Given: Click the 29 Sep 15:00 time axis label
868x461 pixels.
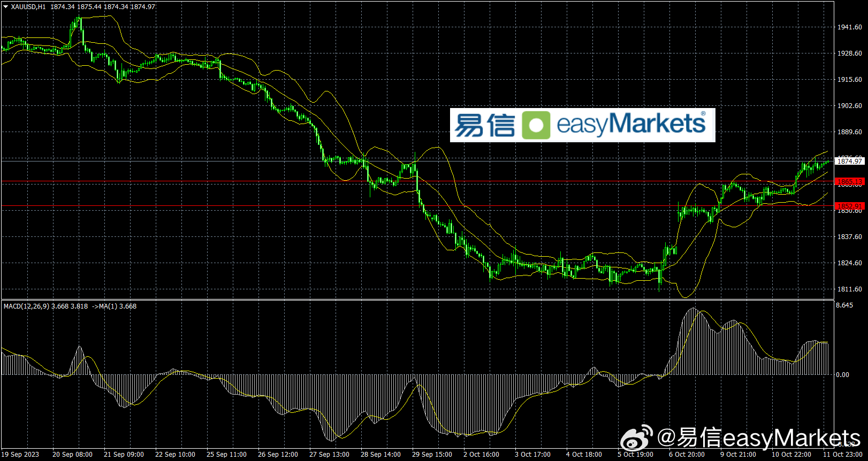Looking at the screenshot, I should click(x=432, y=455).
